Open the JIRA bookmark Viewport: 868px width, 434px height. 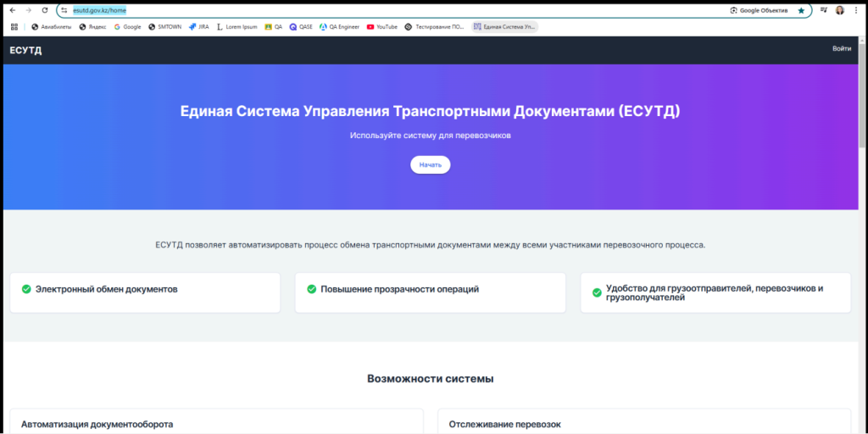coord(198,26)
